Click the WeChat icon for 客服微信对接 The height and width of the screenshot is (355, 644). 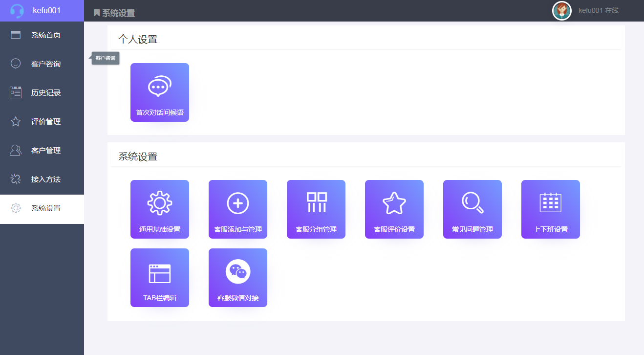click(x=238, y=271)
